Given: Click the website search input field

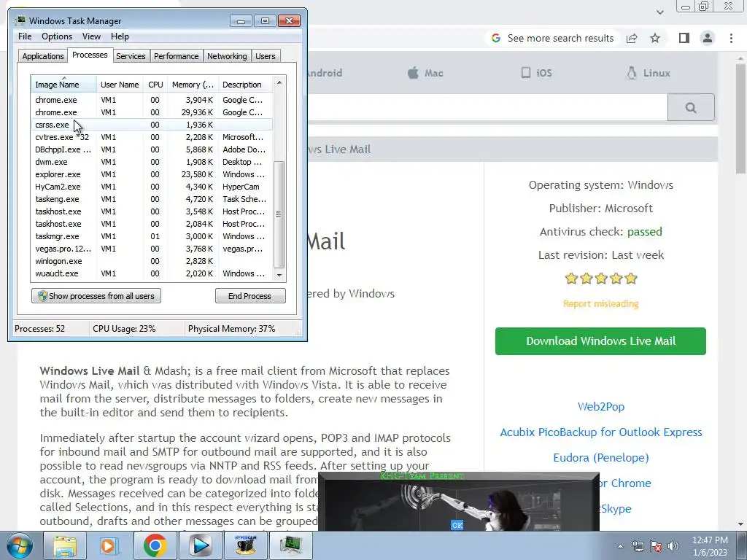Looking at the screenshot, I should point(487,107).
